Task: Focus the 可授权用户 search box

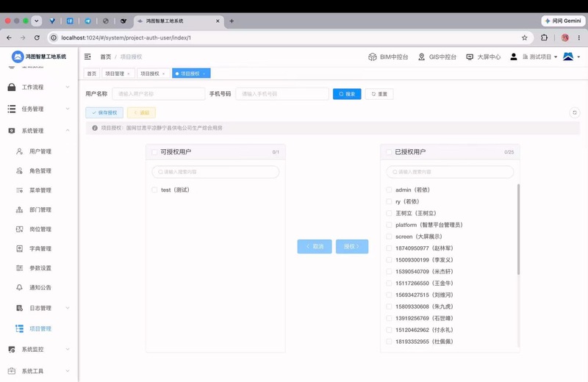Action: [215, 172]
